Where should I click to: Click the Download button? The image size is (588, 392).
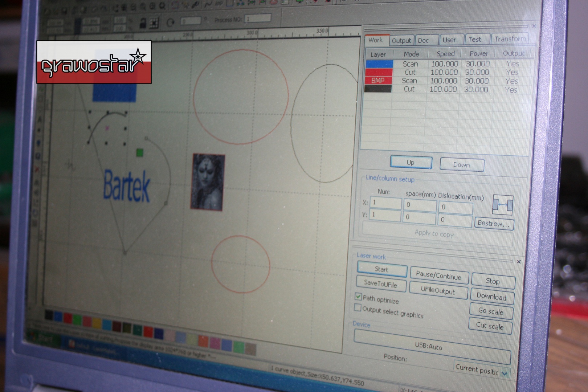click(492, 296)
